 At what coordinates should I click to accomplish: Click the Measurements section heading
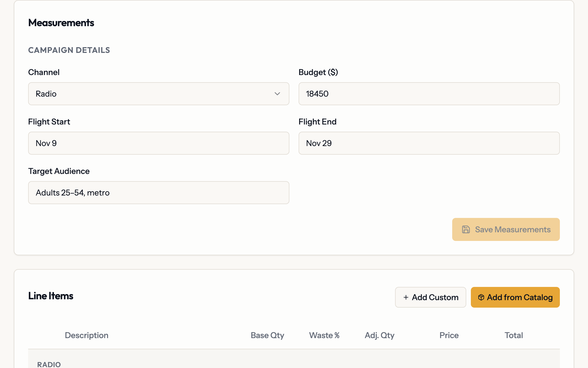tap(61, 23)
